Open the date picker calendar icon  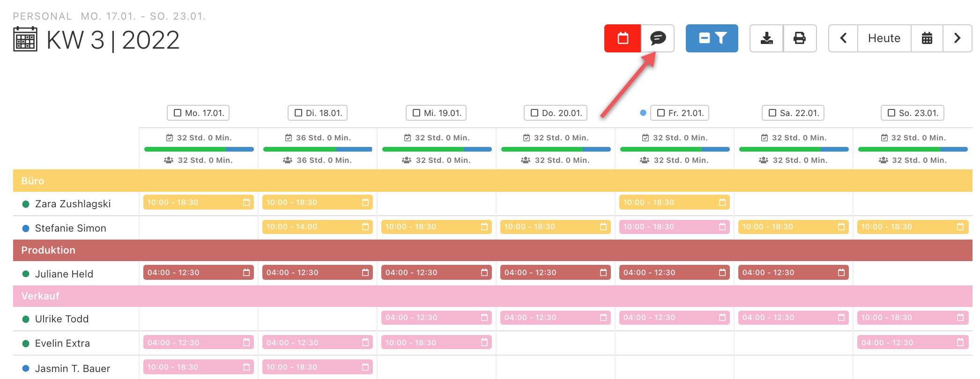point(927,38)
